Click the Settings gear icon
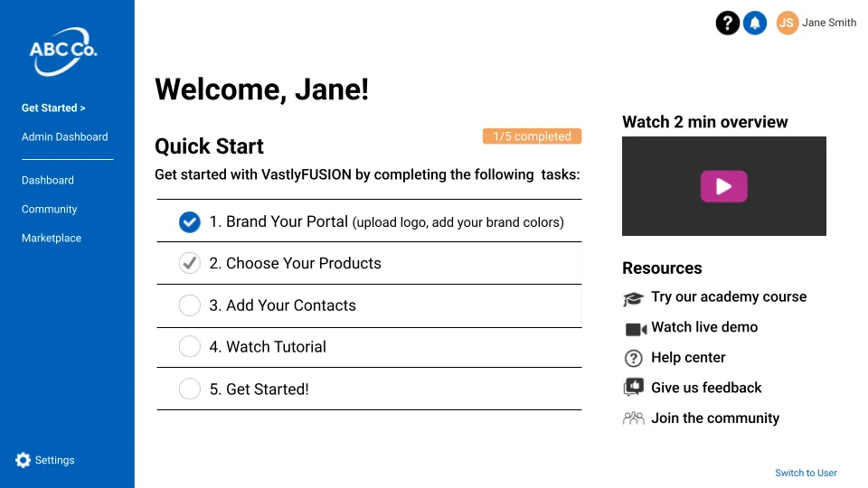This screenshot has height=488, width=868. (x=24, y=460)
